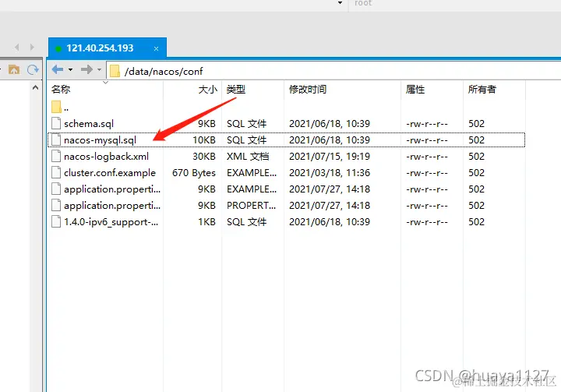Click the 10KB size cell
Viewport: 561px width, 392px height.
[x=204, y=140]
